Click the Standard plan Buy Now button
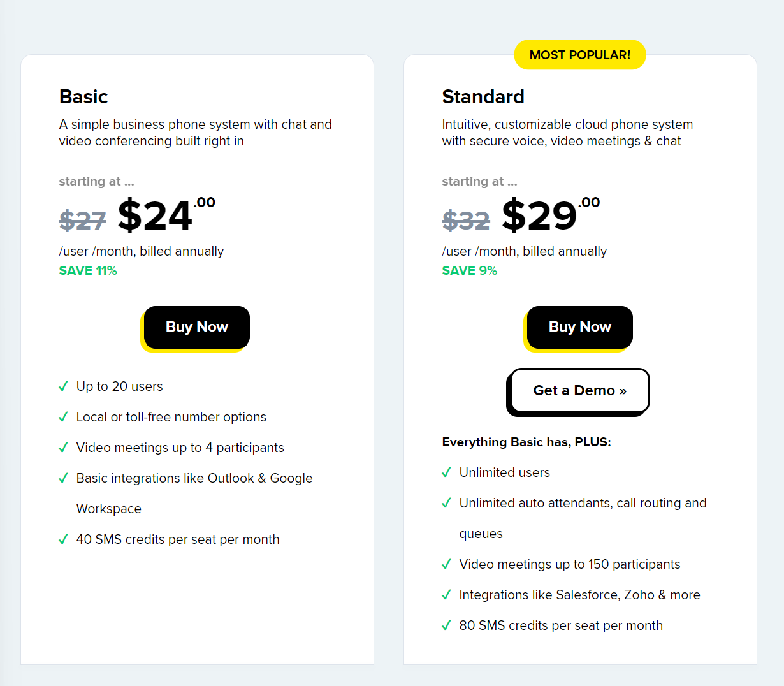 pos(579,327)
